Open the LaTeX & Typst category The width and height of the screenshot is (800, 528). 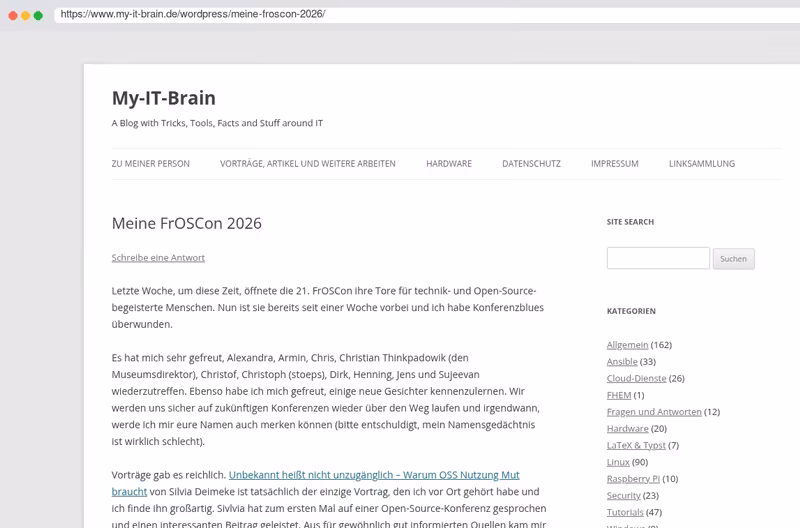pos(636,445)
